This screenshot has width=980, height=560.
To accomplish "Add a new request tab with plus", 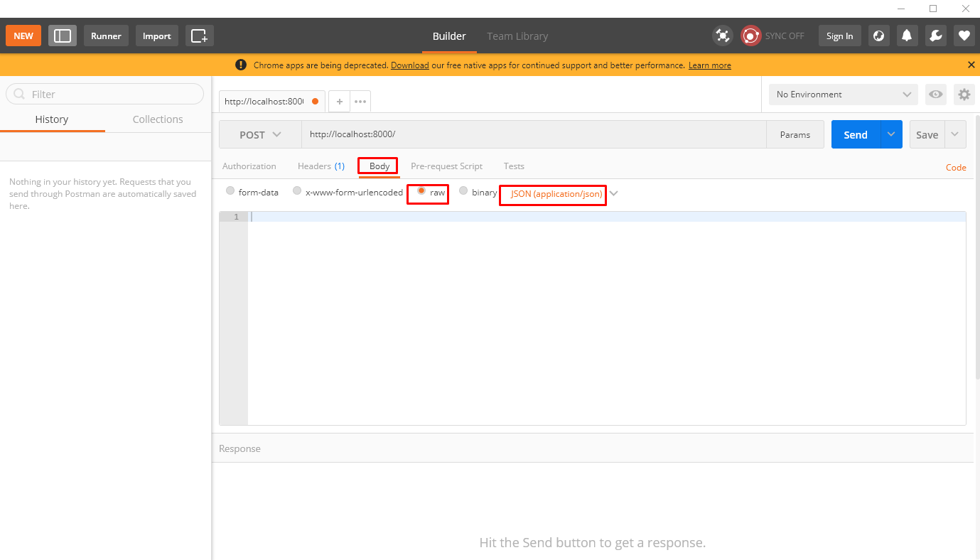I will click(340, 102).
